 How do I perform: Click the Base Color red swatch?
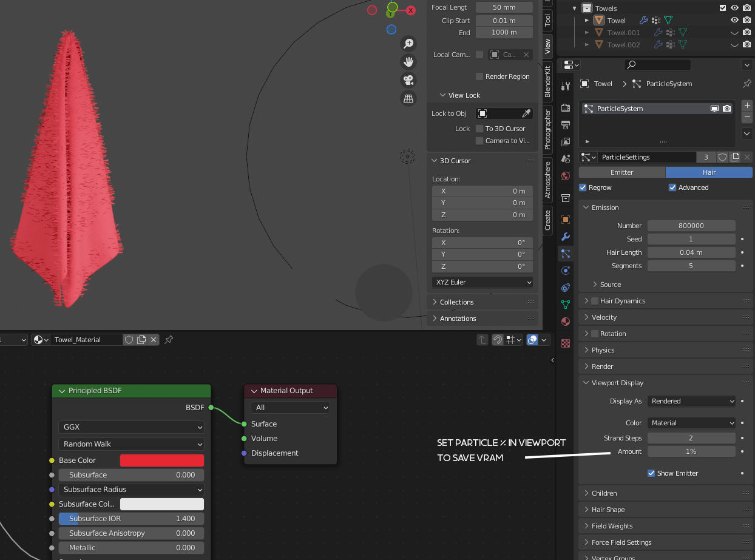[x=162, y=460]
